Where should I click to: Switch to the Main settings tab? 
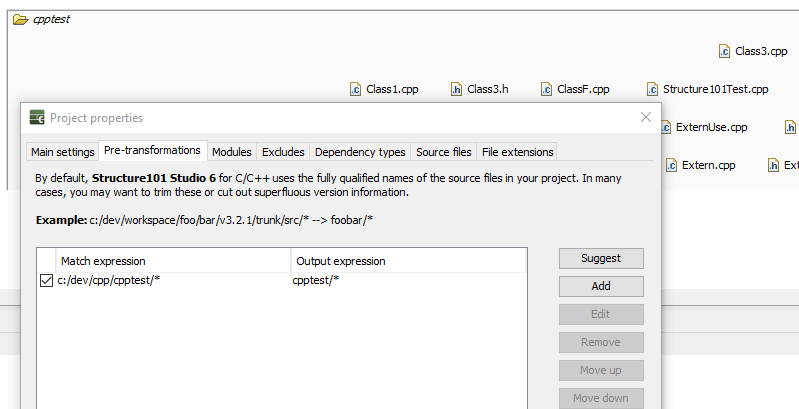62,152
